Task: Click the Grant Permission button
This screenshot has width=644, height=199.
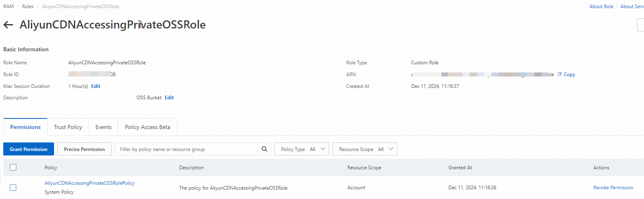Action: click(28, 149)
